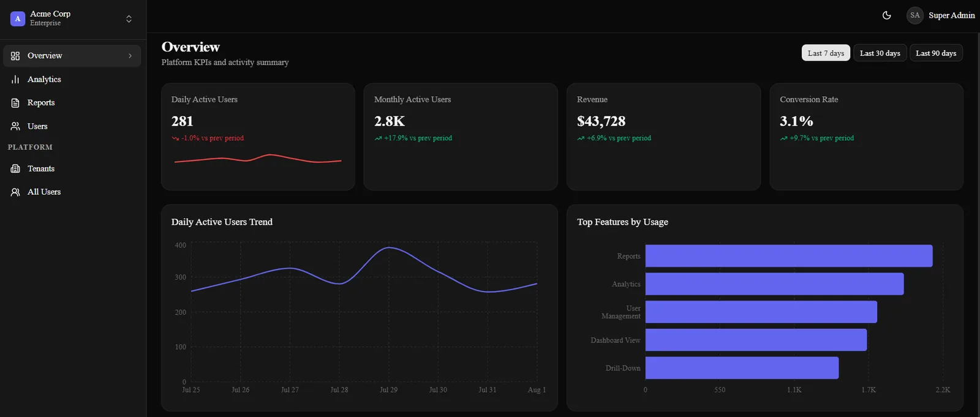The width and height of the screenshot is (980, 417).
Task: Click the Top Features by Usage heading
Action: [622, 222]
